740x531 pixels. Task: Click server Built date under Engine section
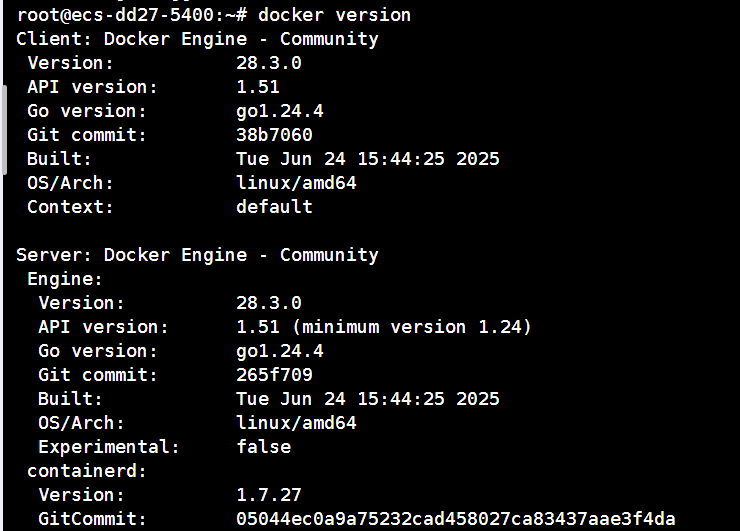click(368, 399)
